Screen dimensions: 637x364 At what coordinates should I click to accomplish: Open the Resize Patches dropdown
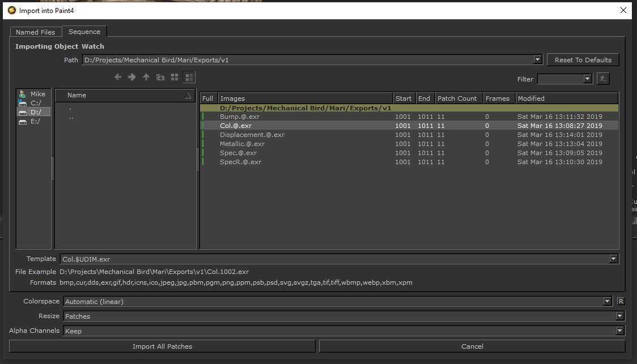click(x=619, y=316)
